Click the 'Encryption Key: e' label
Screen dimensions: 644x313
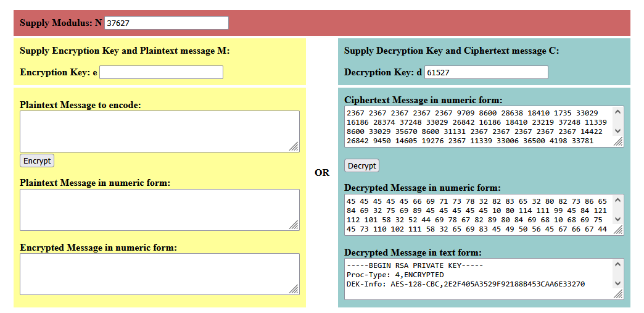59,72
